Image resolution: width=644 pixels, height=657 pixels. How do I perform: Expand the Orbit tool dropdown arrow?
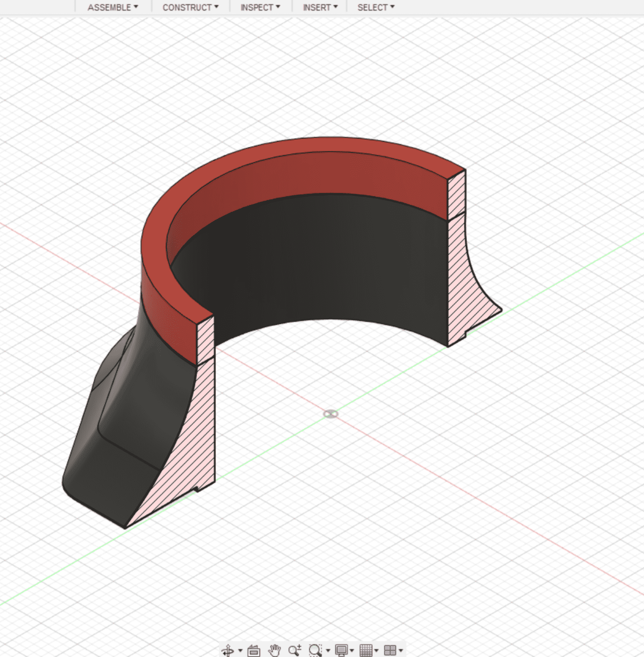(240, 650)
